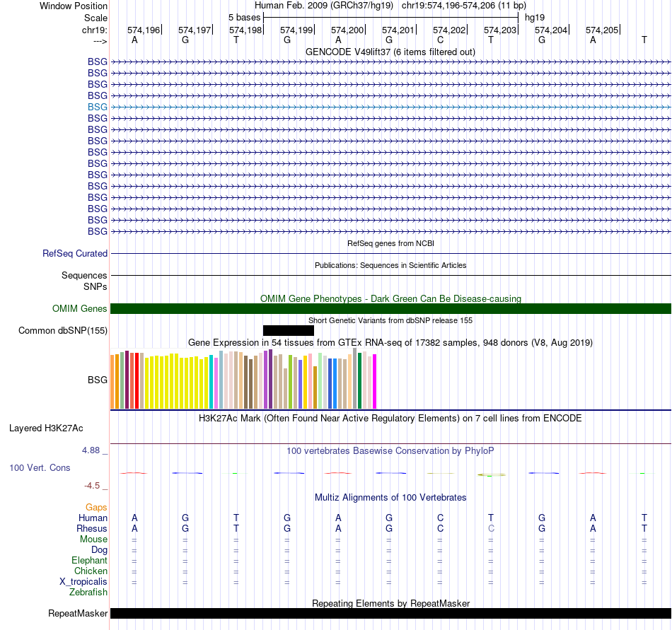Click the light-blue highlighted BSG transcript label
This screenshot has height=630, width=672.
pos(98,107)
